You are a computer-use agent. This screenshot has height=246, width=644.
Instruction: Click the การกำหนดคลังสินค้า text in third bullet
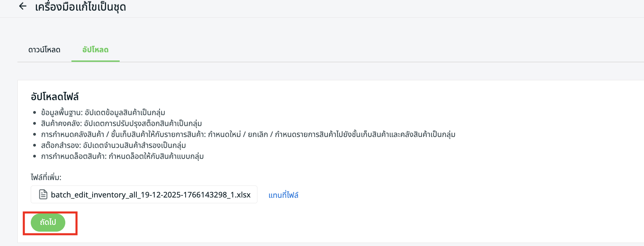click(x=72, y=134)
